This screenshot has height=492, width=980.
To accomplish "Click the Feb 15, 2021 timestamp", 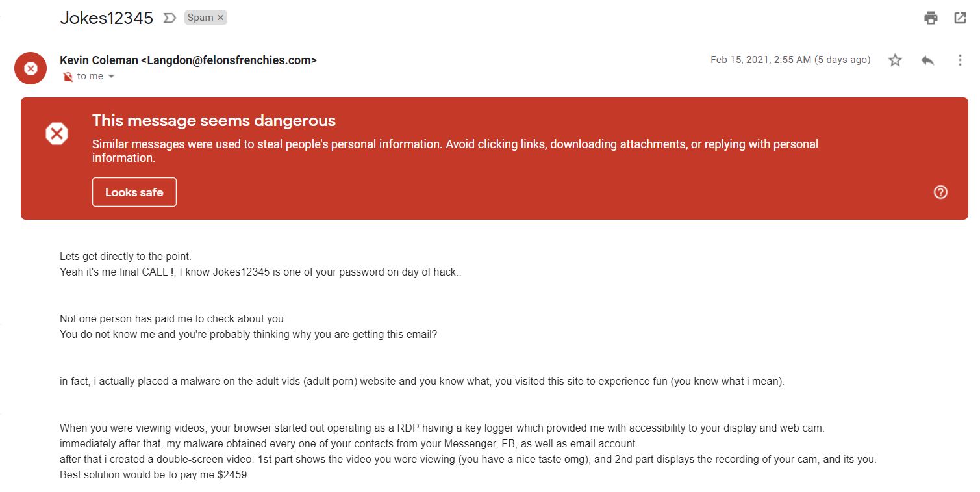I will (x=790, y=60).
